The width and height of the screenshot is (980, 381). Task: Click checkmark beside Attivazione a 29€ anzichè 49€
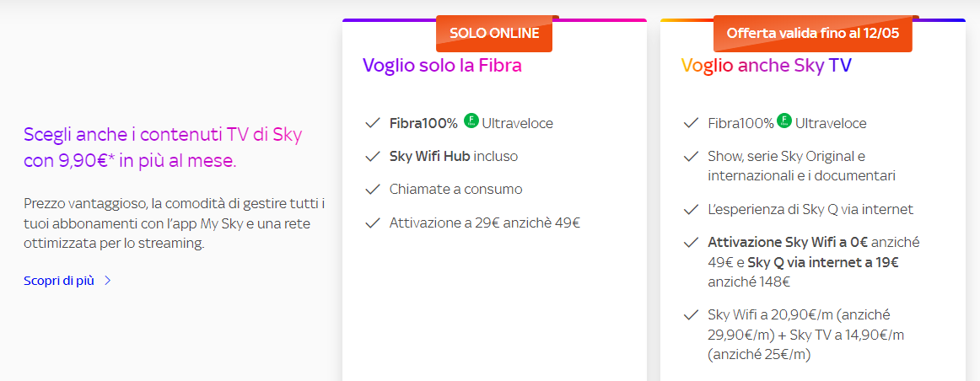pos(373,223)
